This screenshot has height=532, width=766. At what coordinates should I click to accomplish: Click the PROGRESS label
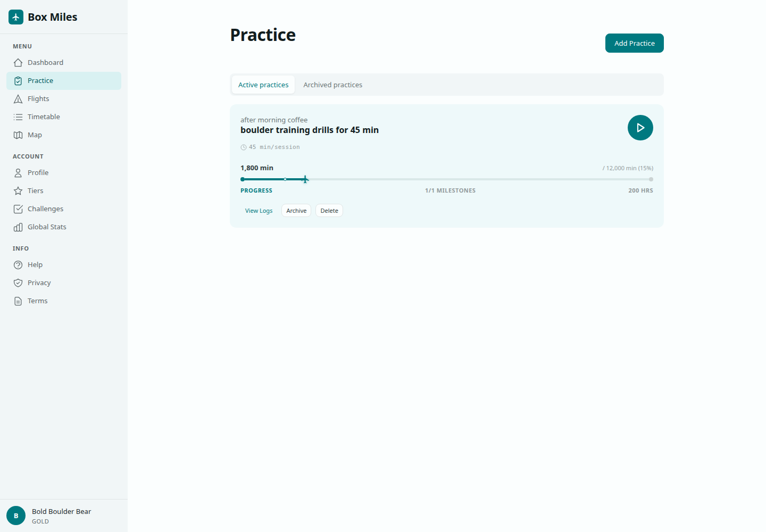pyautogui.click(x=256, y=190)
